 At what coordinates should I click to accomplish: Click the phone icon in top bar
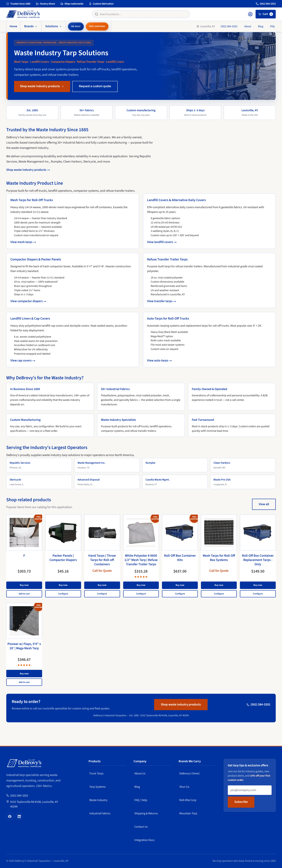[x=257, y=4]
